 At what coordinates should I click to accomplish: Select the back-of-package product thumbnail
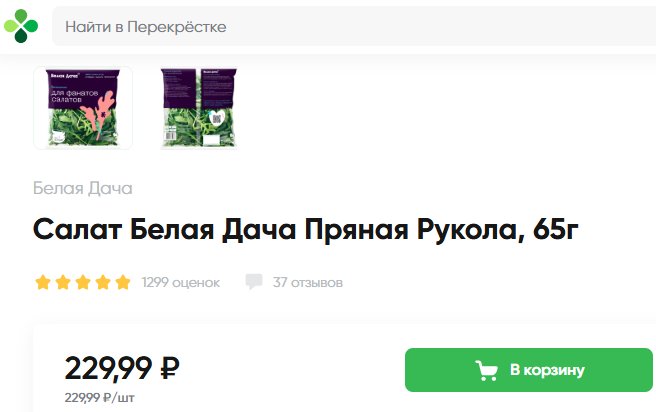[199, 107]
